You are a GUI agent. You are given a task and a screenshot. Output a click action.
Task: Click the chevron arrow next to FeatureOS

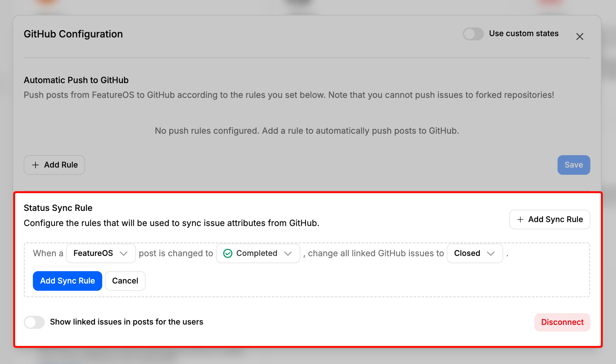[x=124, y=254]
